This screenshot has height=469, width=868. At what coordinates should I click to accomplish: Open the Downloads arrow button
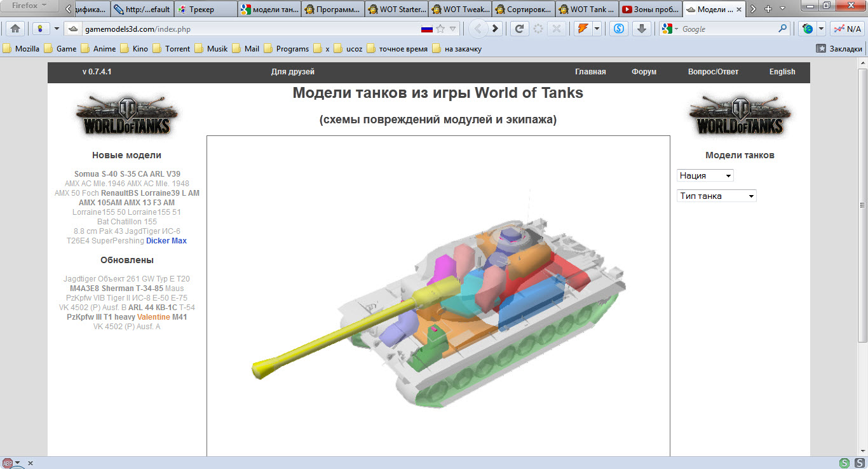(x=641, y=29)
